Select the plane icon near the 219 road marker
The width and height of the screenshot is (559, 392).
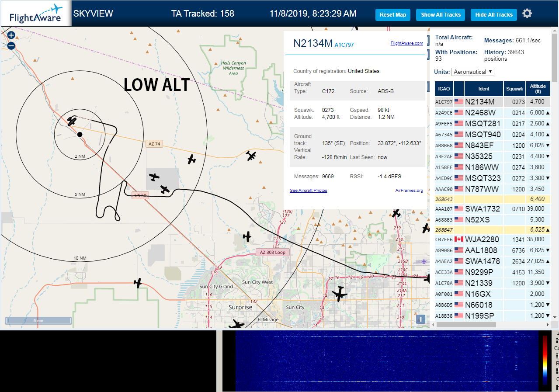pyautogui.click(x=396, y=213)
